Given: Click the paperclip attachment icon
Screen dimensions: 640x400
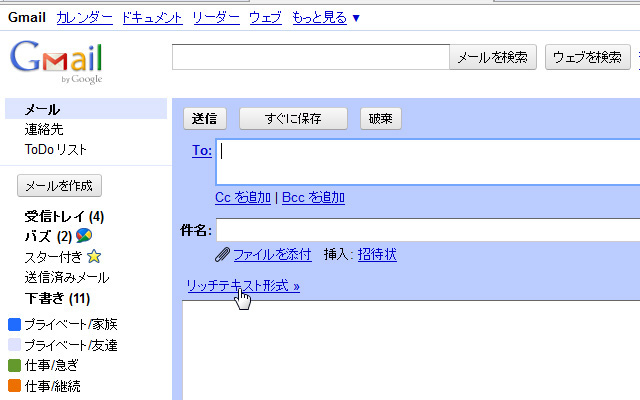Looking at the screenshot, I should [222, 255].
